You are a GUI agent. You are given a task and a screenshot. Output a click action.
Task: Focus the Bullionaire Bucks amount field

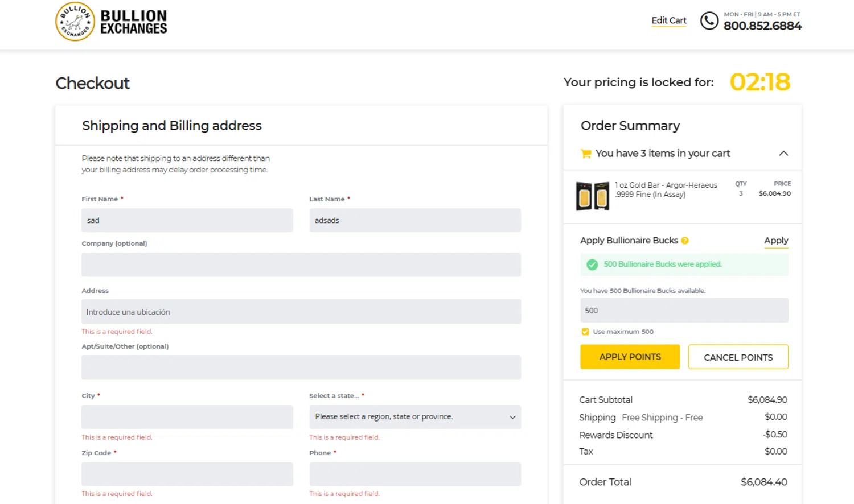pyautogui.click(x=684, y=311)
